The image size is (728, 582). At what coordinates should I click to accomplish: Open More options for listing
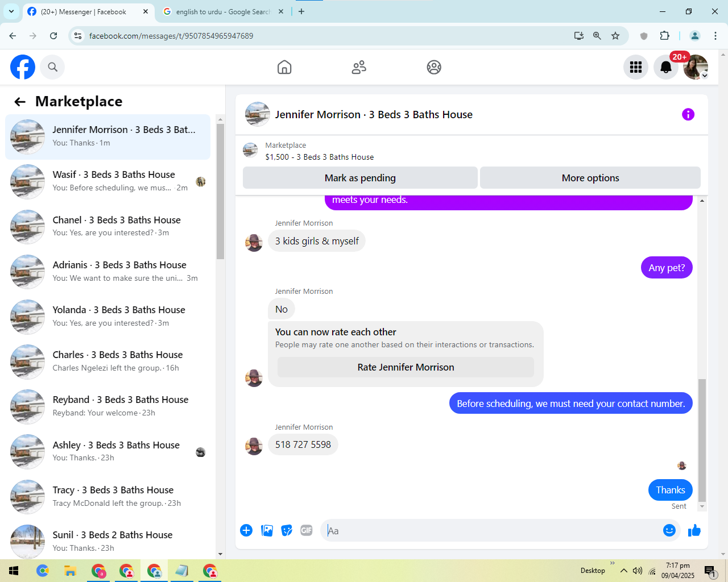tap(590, 178)
